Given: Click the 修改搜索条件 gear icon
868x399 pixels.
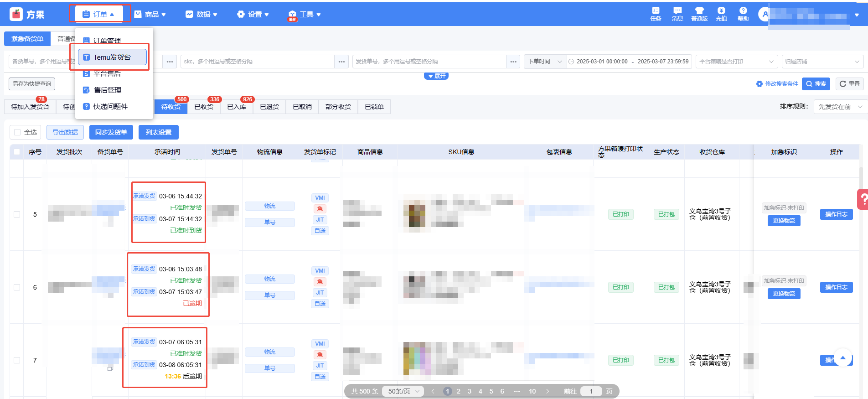Looking at the screenshot, I should 759,84.
